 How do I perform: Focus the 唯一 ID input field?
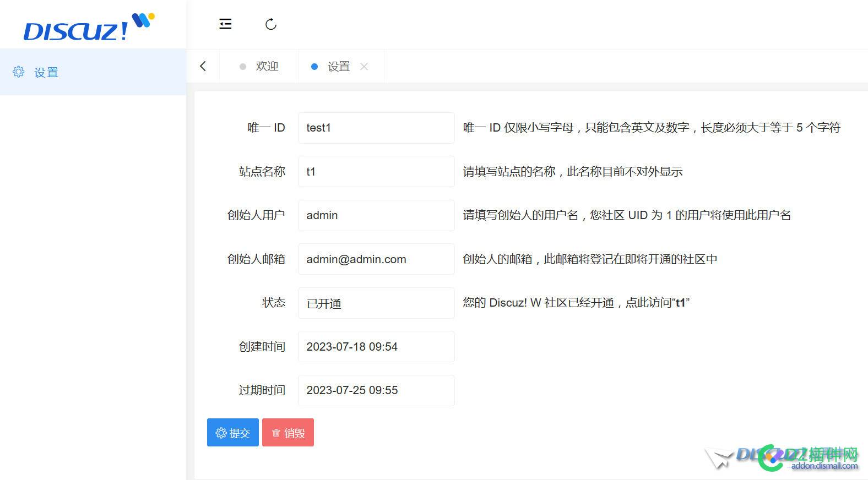click(x=376, y=128)
